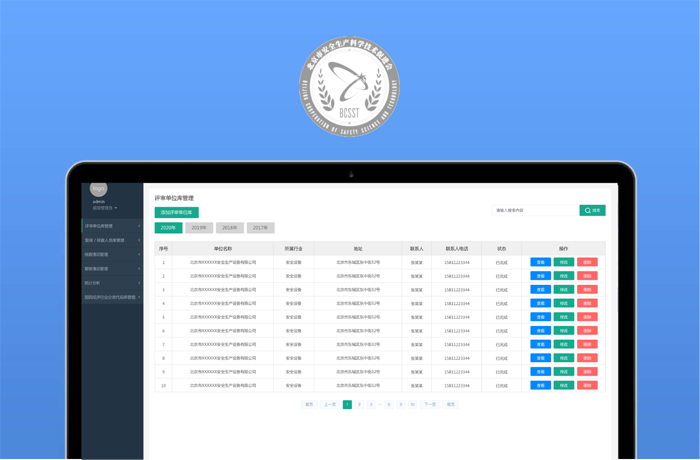Viewport: 700px width, 460px height.
Task: Click red 删除 button in row 10
Action: tap(587, 385)
